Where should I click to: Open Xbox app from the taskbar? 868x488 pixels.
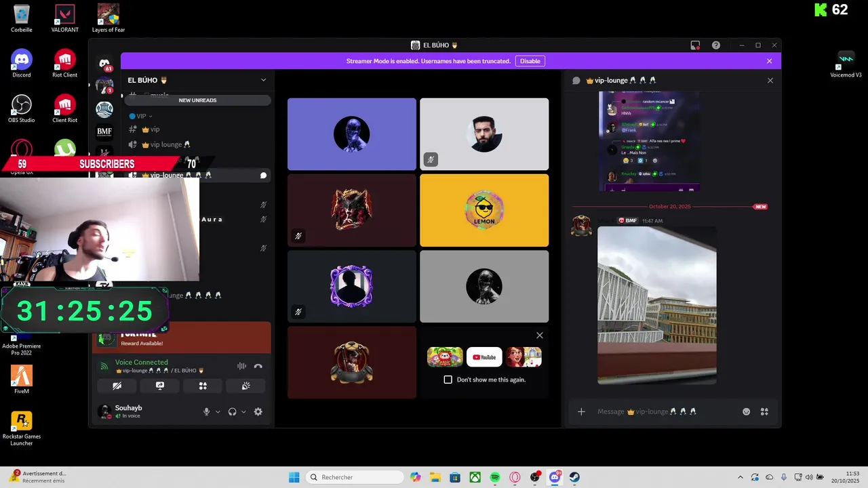[x=475, y=477]
